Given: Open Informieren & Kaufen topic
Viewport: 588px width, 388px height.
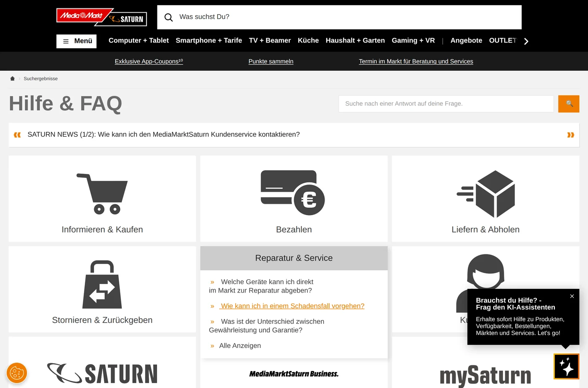Looking at the screenshot, I should pyautogui.click(x=102, y=230).
